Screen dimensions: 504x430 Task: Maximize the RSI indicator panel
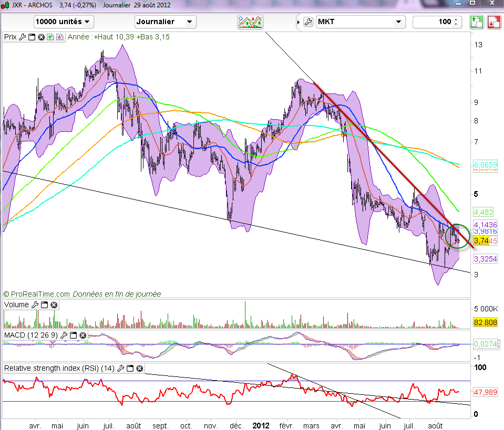tap(129, 369)
